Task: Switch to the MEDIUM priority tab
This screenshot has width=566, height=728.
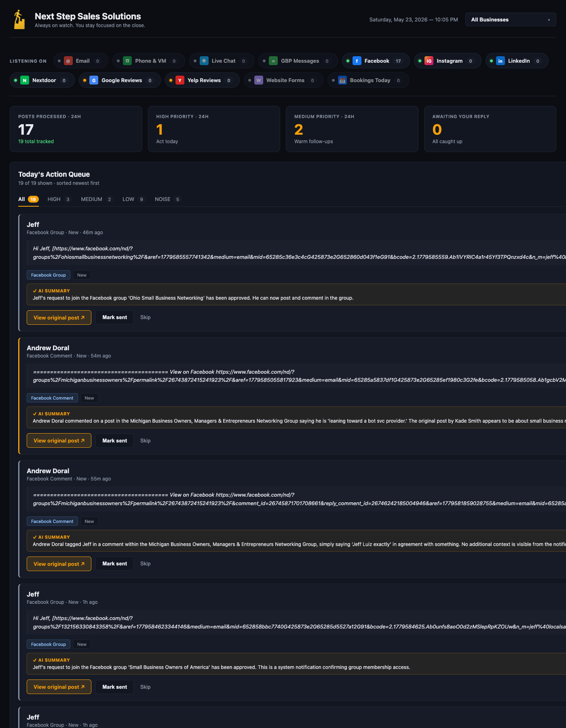Action: 97,199
